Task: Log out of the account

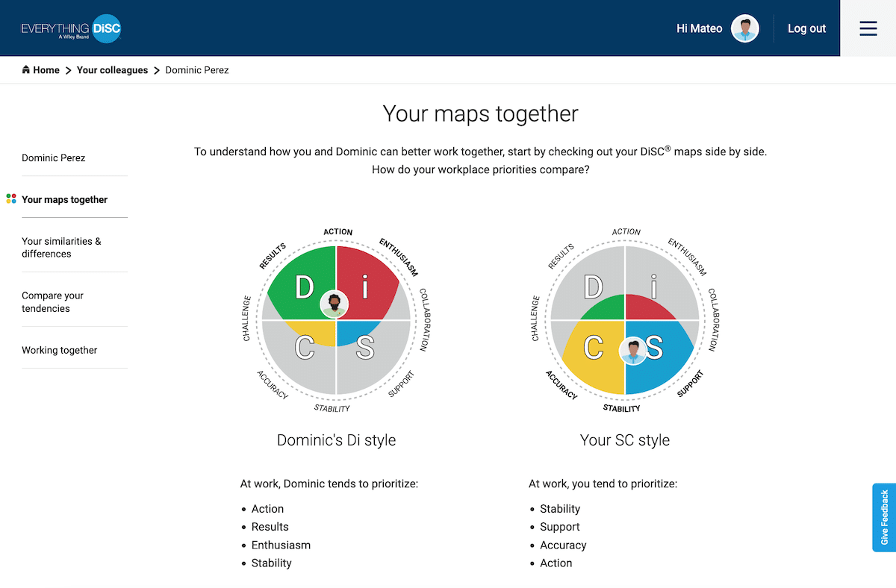Action: 806,28
